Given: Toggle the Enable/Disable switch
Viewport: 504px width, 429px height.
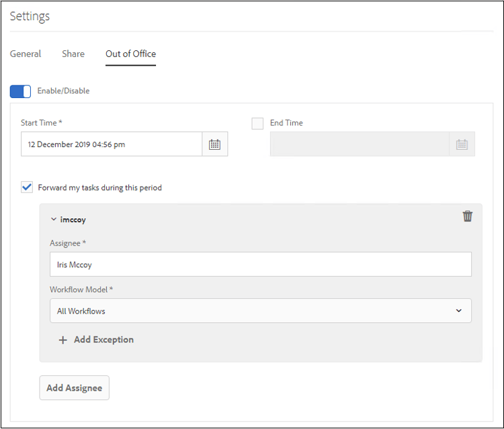Looking at the screenshot, I should pos(20,91).
